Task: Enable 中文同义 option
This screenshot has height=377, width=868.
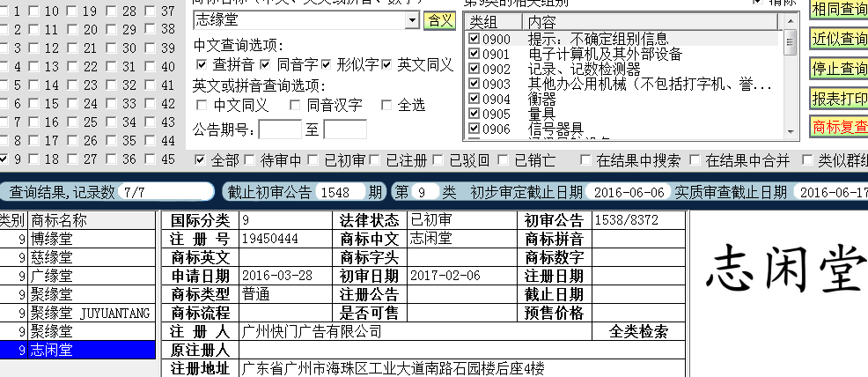Action: click(202, 105)
